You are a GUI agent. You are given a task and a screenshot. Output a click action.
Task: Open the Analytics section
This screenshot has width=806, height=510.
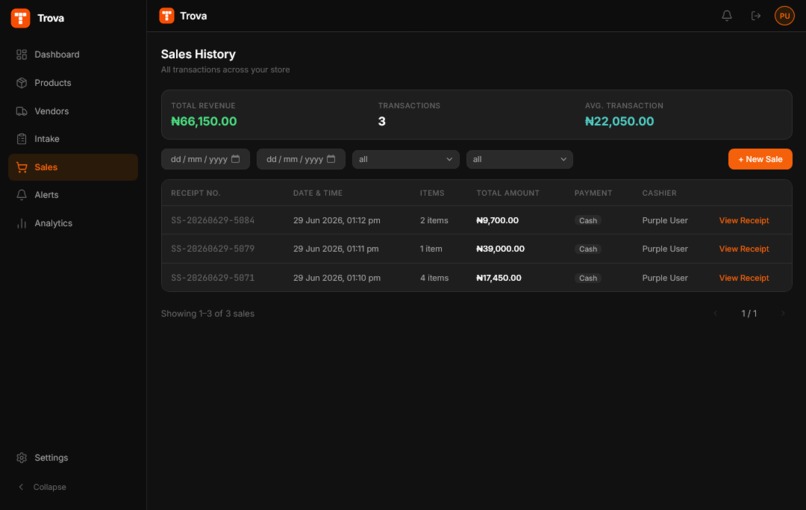(x=73, y=223)
